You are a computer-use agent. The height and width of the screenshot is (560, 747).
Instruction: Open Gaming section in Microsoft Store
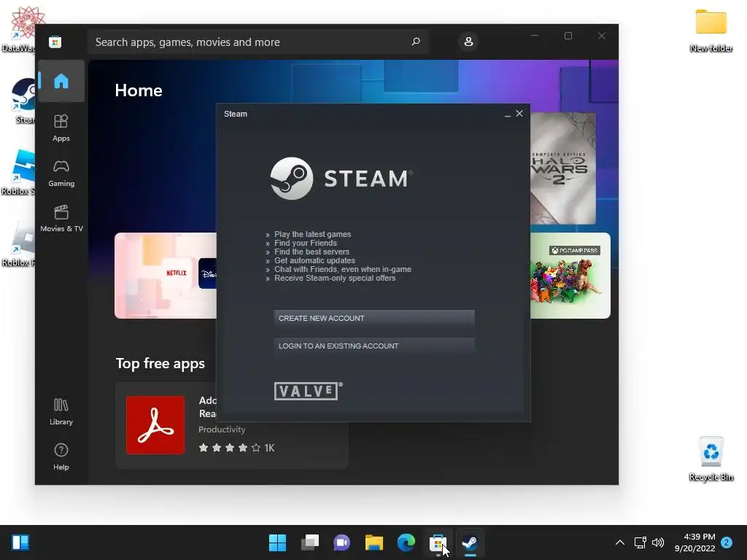click(x=61, y=174)
